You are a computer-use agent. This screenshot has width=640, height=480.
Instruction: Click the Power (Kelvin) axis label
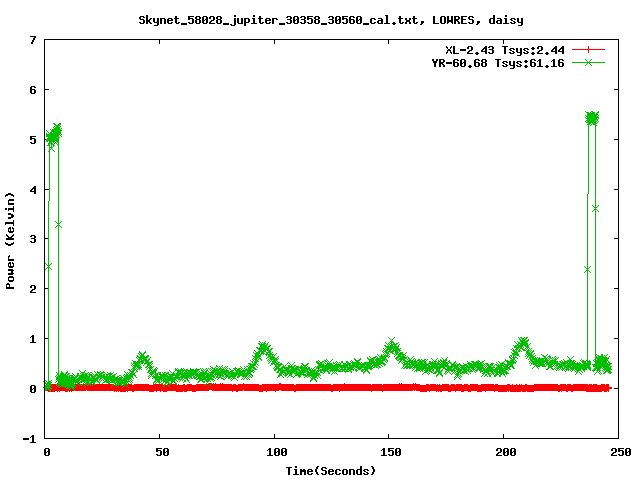pos(10,241)
